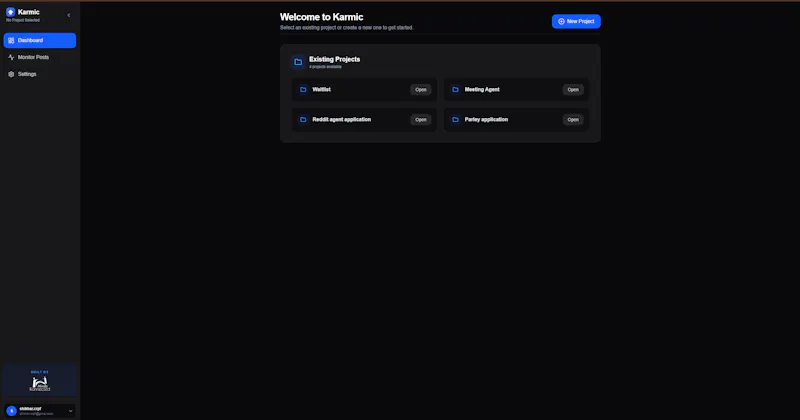Click the Dashboard grid icon
800x420 pixels.
tap(11, 40)
